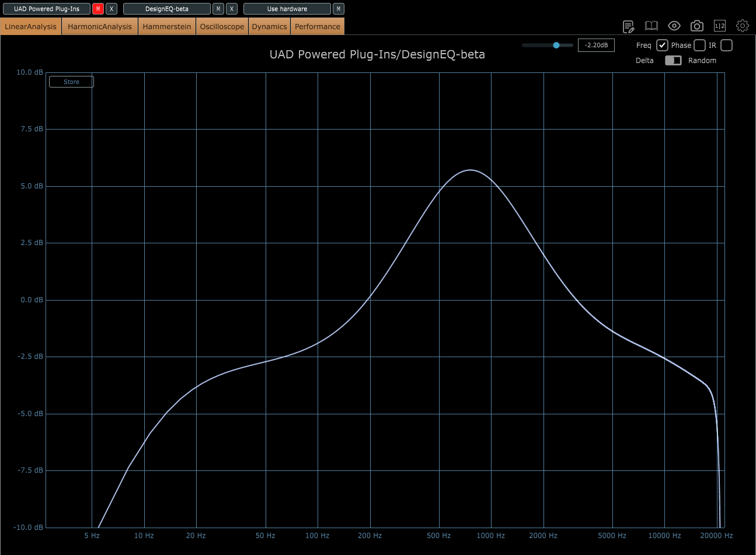756x555 pixels.
Task: Open the Use hardware selector
Action: [287, 9]
